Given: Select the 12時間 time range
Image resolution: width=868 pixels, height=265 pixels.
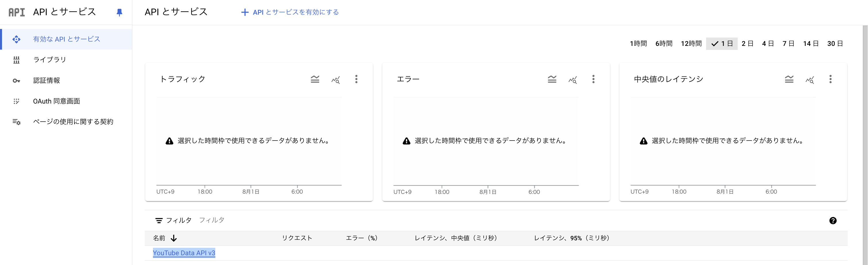Looking at the screenshot, I should coord(691,44).
